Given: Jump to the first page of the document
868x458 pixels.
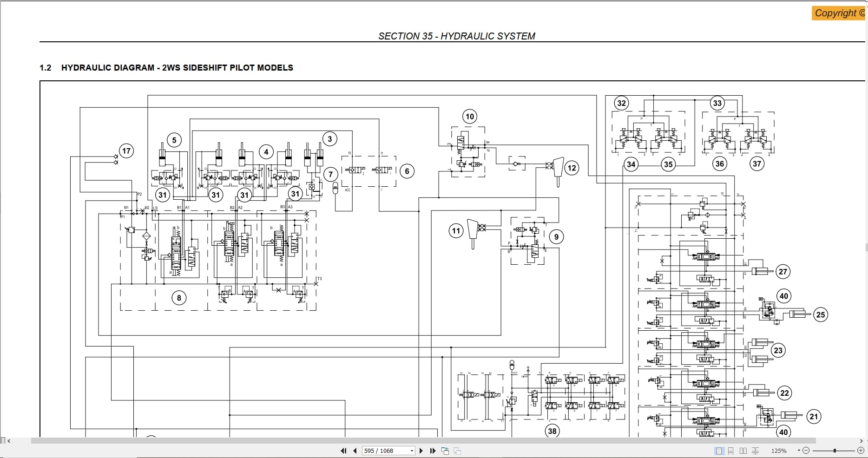Looking at the screenshot, I should pos(343,451).
